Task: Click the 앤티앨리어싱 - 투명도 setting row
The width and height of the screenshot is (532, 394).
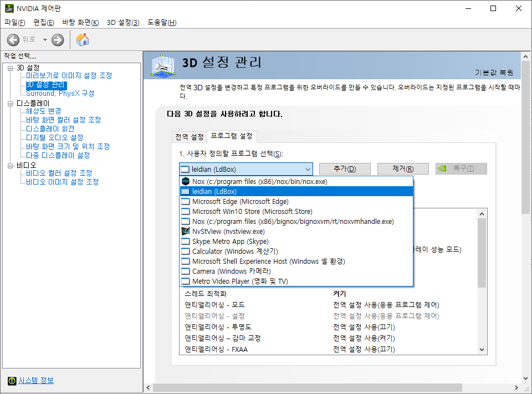Action: (328, 327)
